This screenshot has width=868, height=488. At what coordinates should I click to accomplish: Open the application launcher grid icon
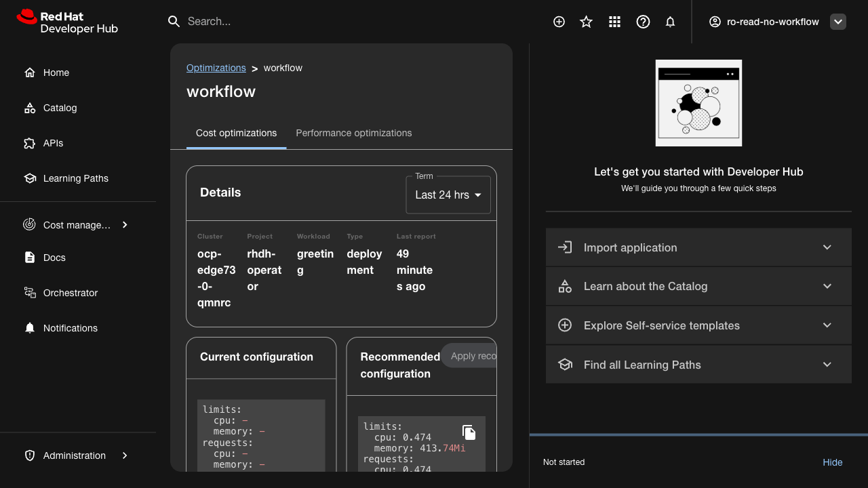[x=615, y=22]
